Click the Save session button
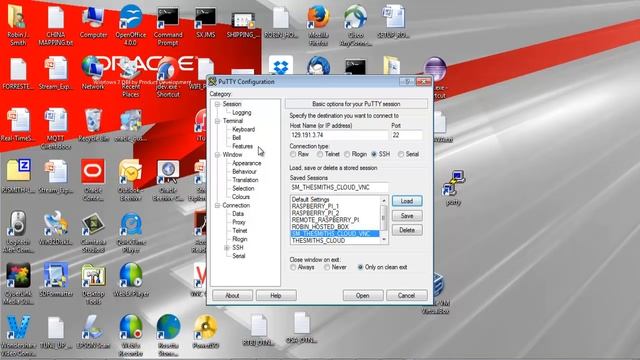This screenshot has width=640, height=360. (x=407, y=216)
